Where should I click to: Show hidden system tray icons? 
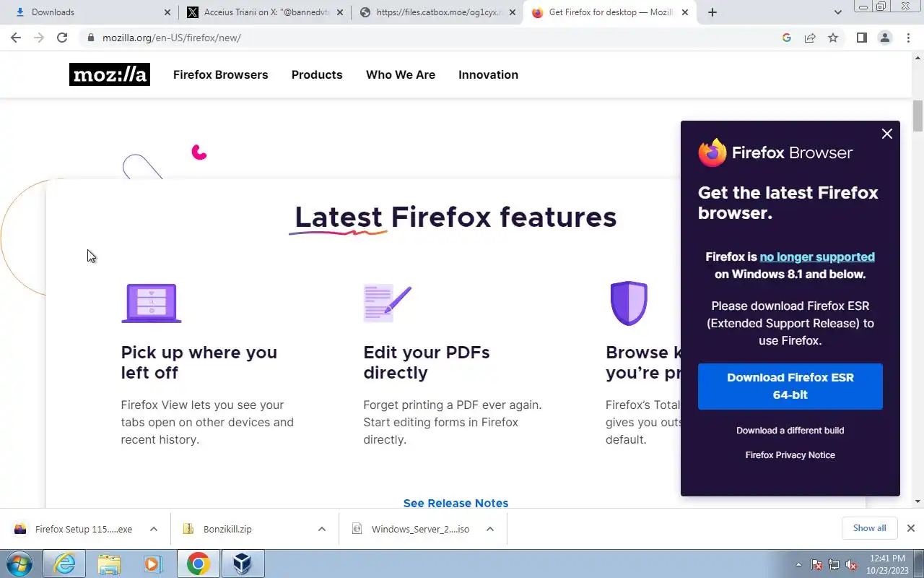point(798,564)
